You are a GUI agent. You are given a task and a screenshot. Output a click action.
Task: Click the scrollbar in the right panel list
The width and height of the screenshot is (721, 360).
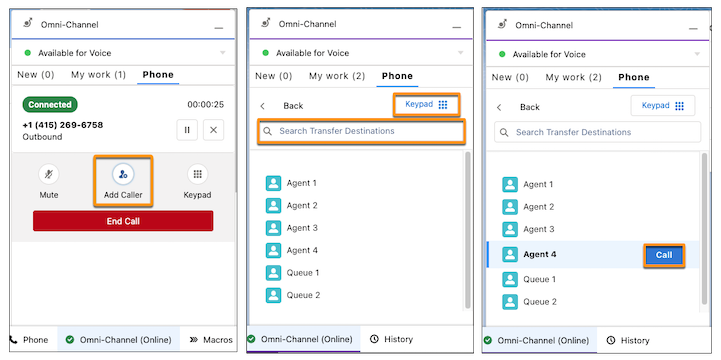(x=704, y=229)
